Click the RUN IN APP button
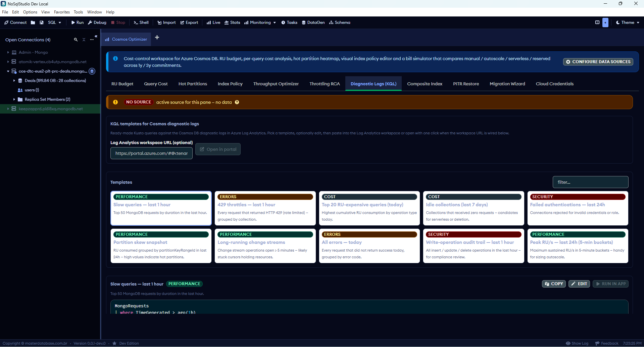This screenshot has width=644, height=347. (610, 284)
